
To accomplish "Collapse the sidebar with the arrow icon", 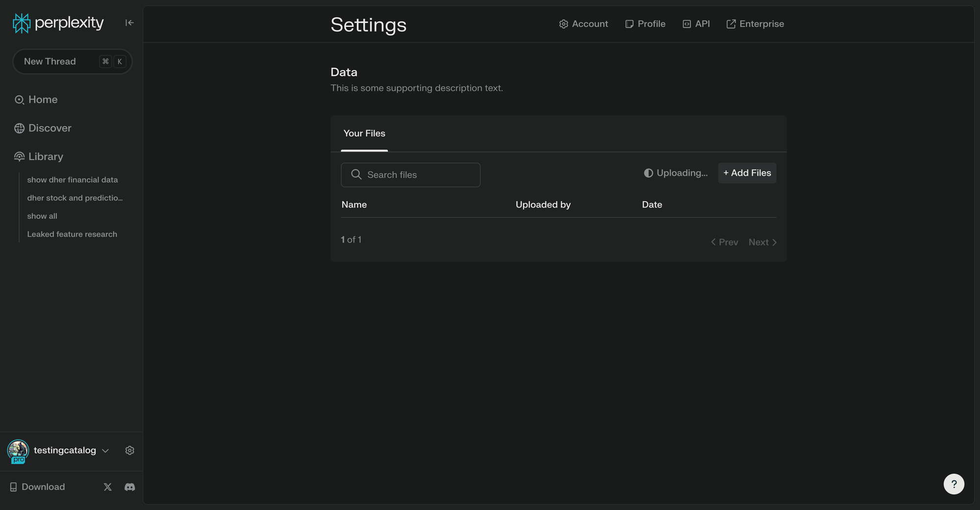I will click(x=129, y=23).
